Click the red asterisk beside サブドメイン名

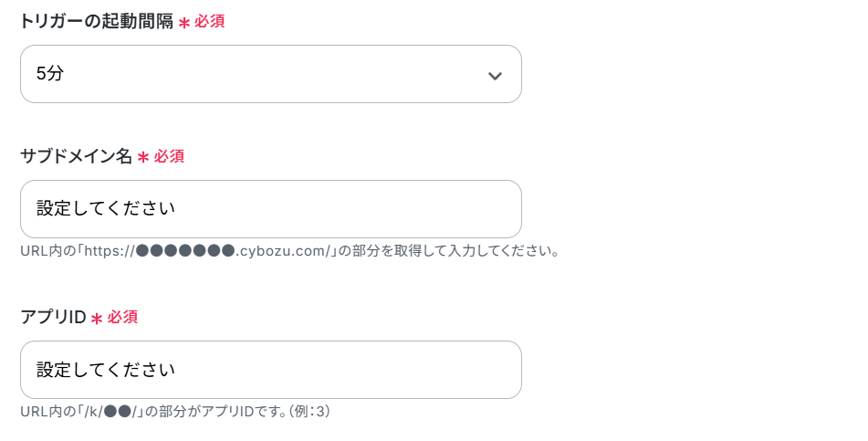pyautogui.click(x=143, y=158)
